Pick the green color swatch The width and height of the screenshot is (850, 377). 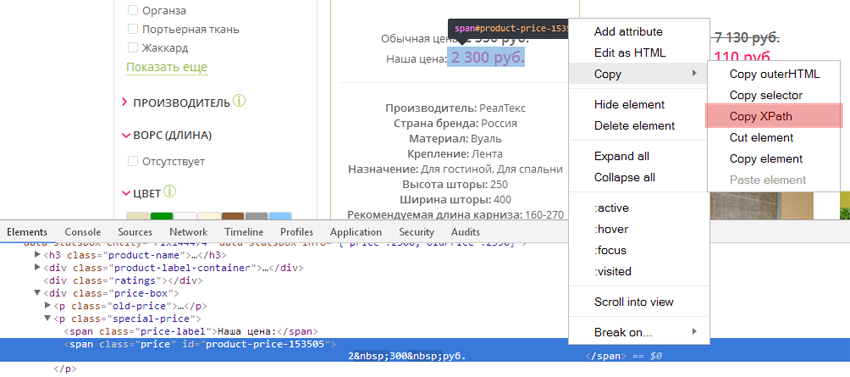coord(161,215)
